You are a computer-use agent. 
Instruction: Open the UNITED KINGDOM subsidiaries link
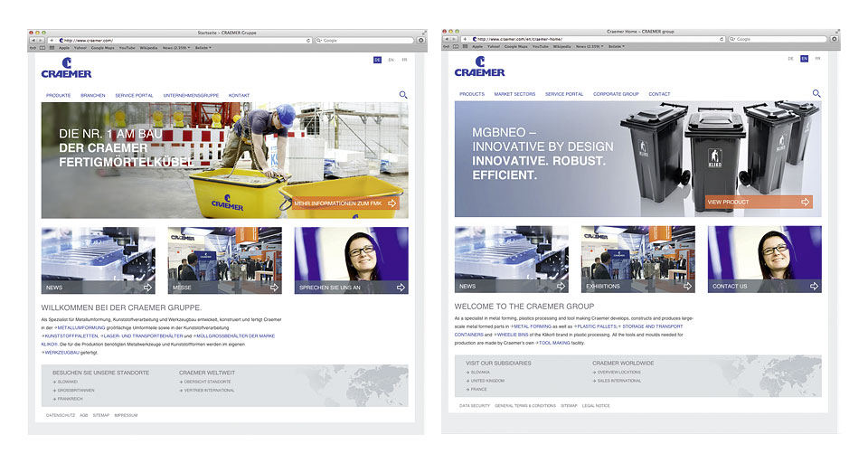tap(486, 381)
